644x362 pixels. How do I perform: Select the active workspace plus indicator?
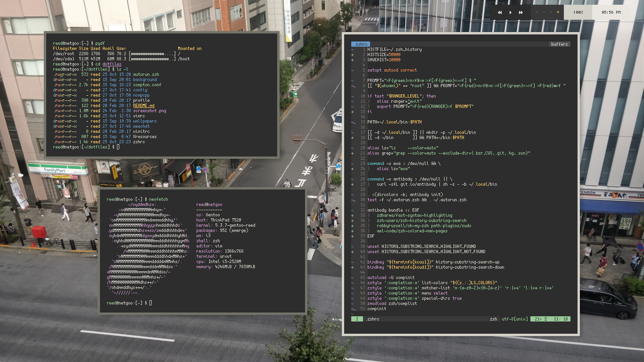[558, 12]
